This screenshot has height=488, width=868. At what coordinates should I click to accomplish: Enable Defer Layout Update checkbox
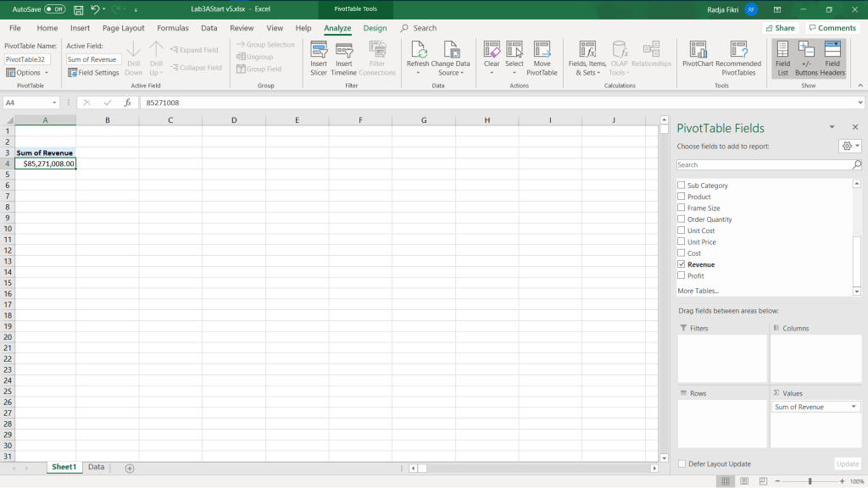682,464
